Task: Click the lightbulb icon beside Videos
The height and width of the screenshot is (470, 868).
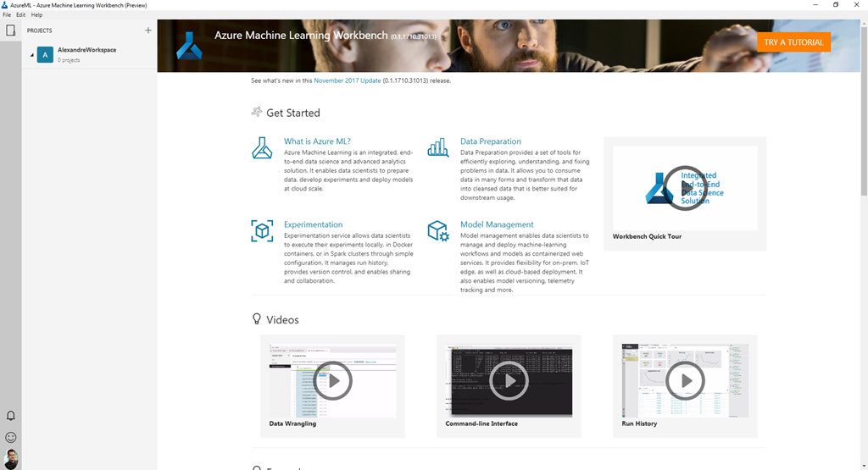Action: 256,319
